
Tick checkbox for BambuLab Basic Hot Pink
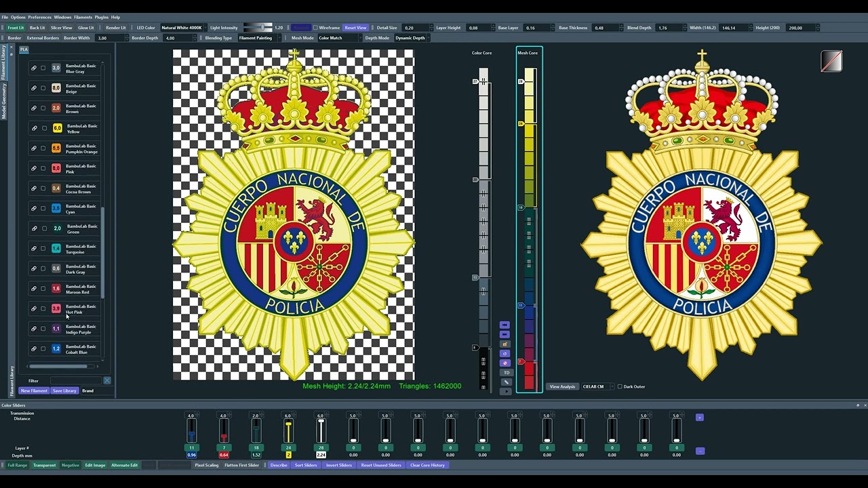pyautogui.click(x=43, y=308)
